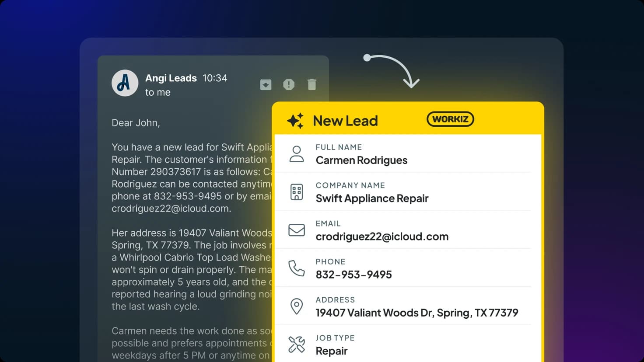Click the building icon for Company Name
Image resolution: width=644 pixels, height=362 pixels.
pos(297,192)
